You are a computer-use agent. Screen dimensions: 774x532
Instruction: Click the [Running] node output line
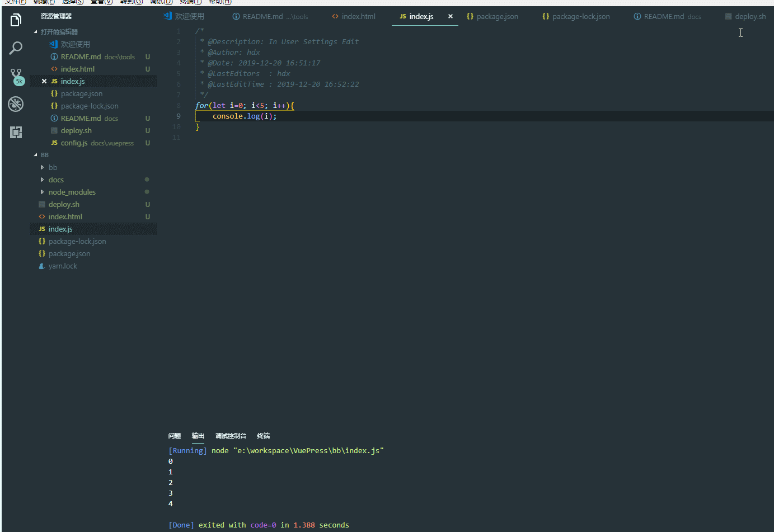[276, 450]
